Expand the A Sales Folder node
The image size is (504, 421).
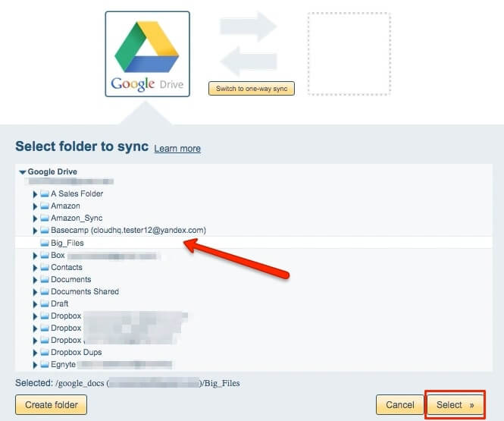(35, 194)
